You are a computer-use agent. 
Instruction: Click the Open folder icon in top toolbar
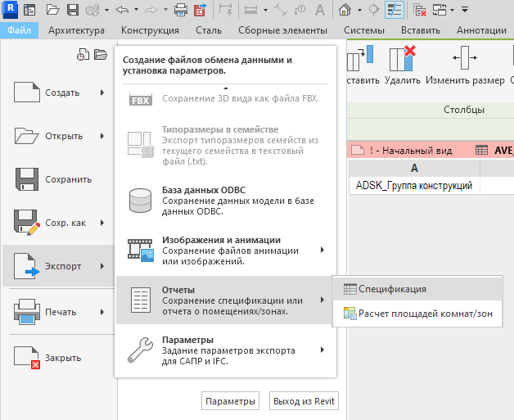coord(53,11)
